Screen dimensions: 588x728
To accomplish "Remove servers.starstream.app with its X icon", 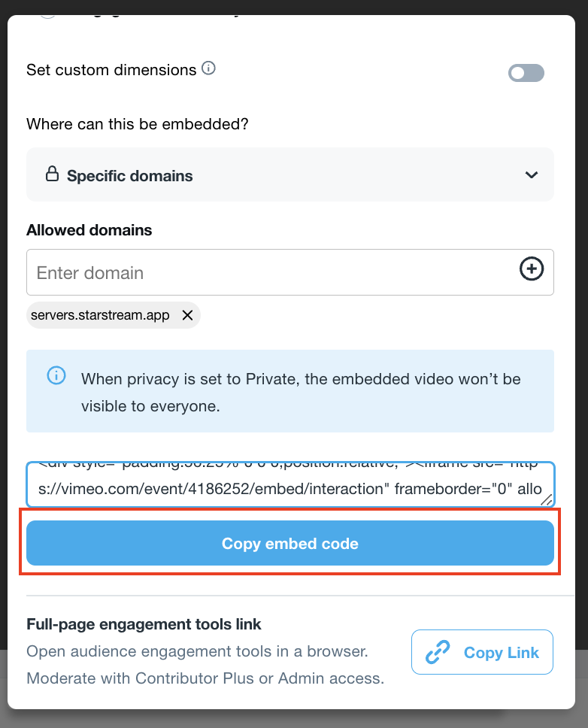I will pyautogui.click(x=188, y=315).
